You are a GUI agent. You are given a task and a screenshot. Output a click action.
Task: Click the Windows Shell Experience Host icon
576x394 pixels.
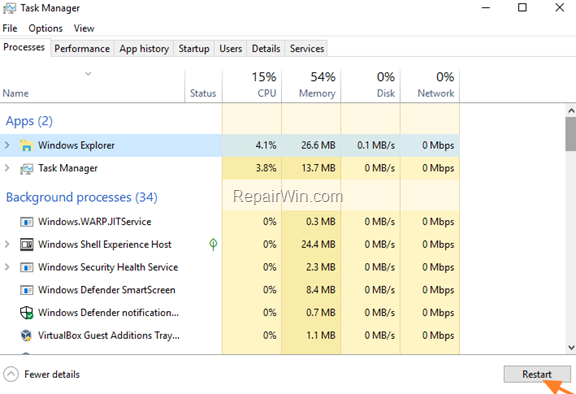click(26, 245)
